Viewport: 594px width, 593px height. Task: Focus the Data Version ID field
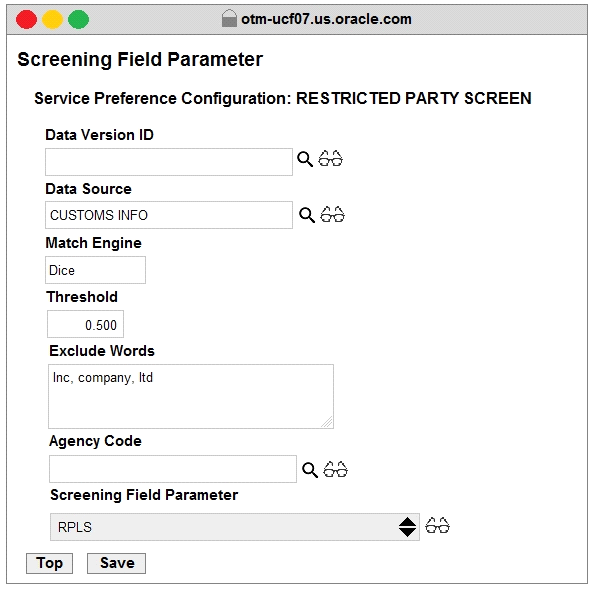click(169, 162)
